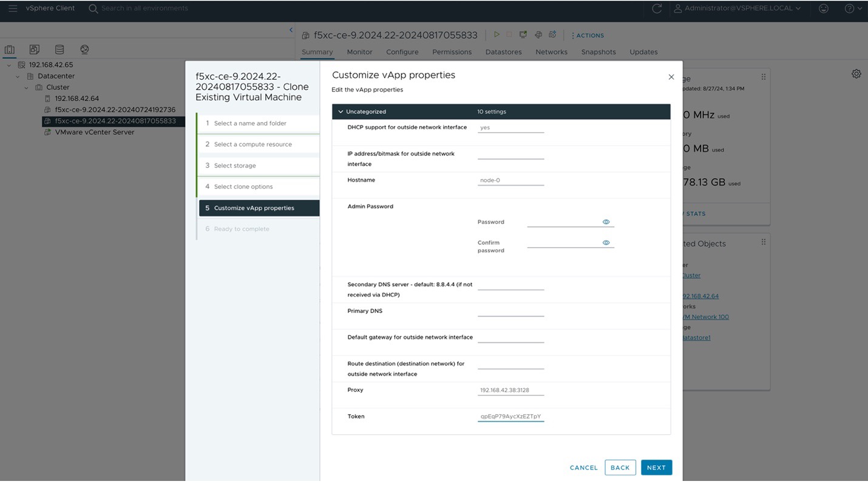The width and height of the screenshot is (868, 484).
Task: Reveal the Admin Password text
Action: [x=606, y=222]
